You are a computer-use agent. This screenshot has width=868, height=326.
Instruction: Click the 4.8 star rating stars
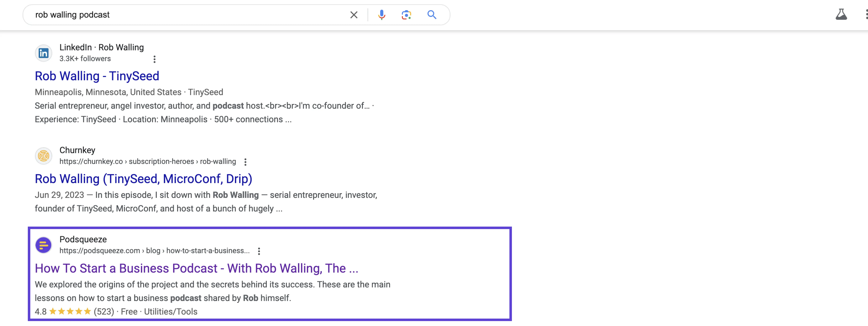coord(70,311)
